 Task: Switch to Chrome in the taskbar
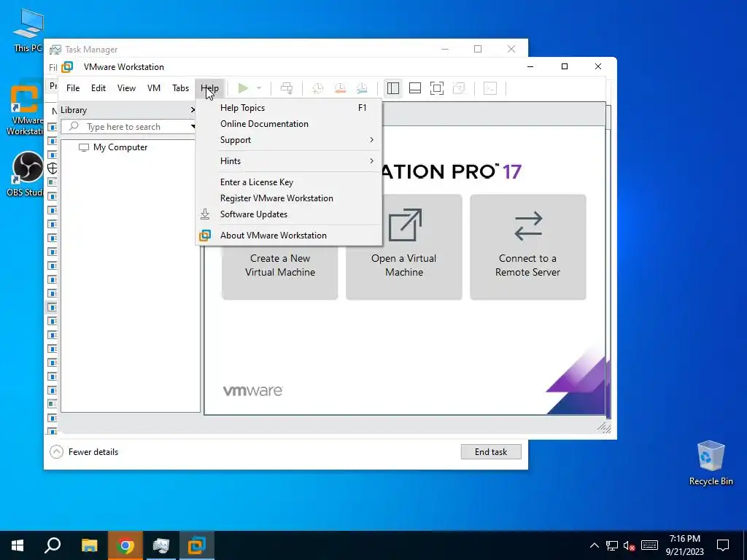pos(125,545)
